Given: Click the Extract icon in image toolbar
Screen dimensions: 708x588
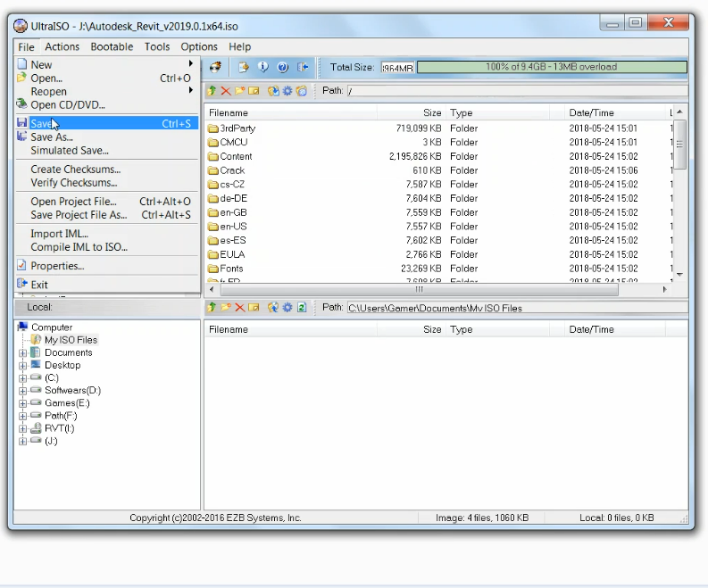Looking at the screenshot, I should coord(273,91).
